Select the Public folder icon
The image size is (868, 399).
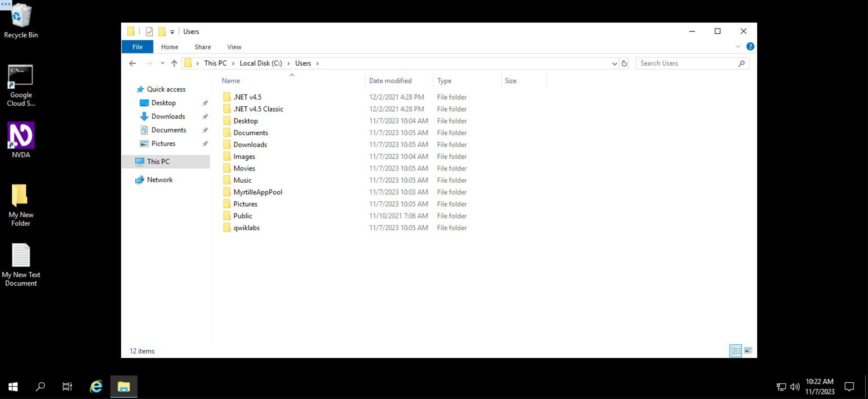(227, 216)
